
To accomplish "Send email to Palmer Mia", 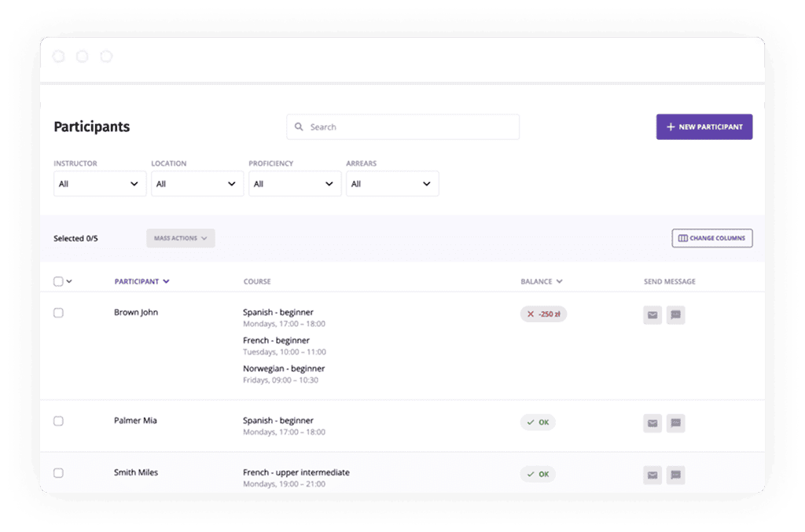I will coord(652,423).
